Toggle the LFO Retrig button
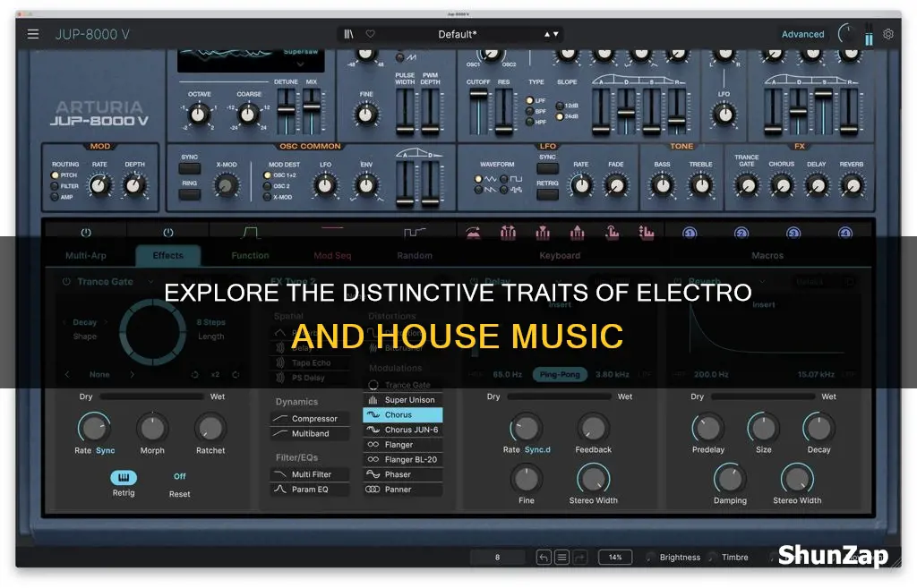 click(547, 194)
